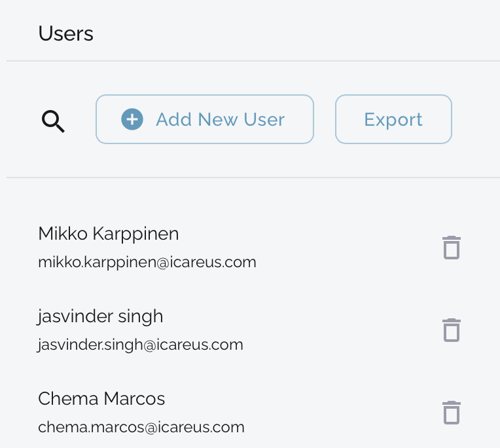Click the mikko.karppinen@icareus.com email address

pos(147,263)
